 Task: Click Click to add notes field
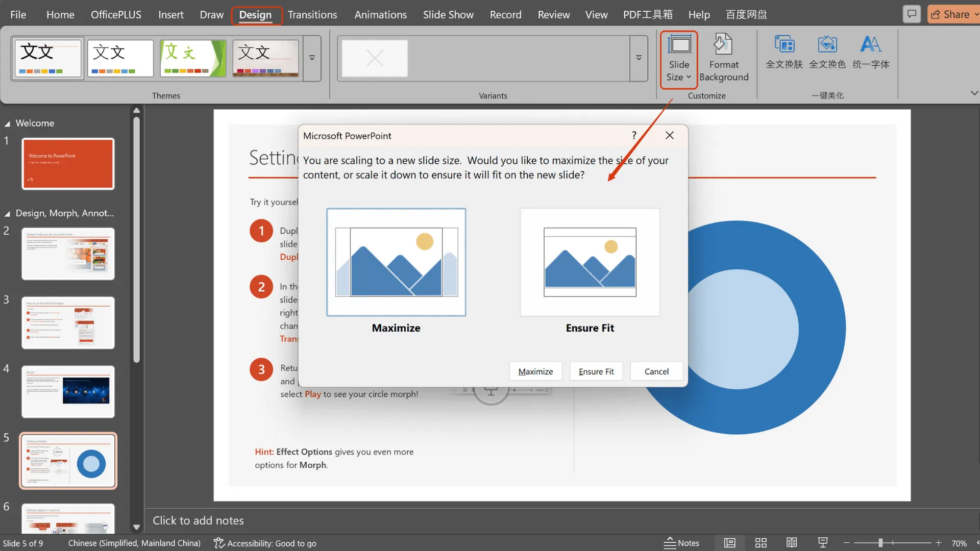tap(198, 520)
